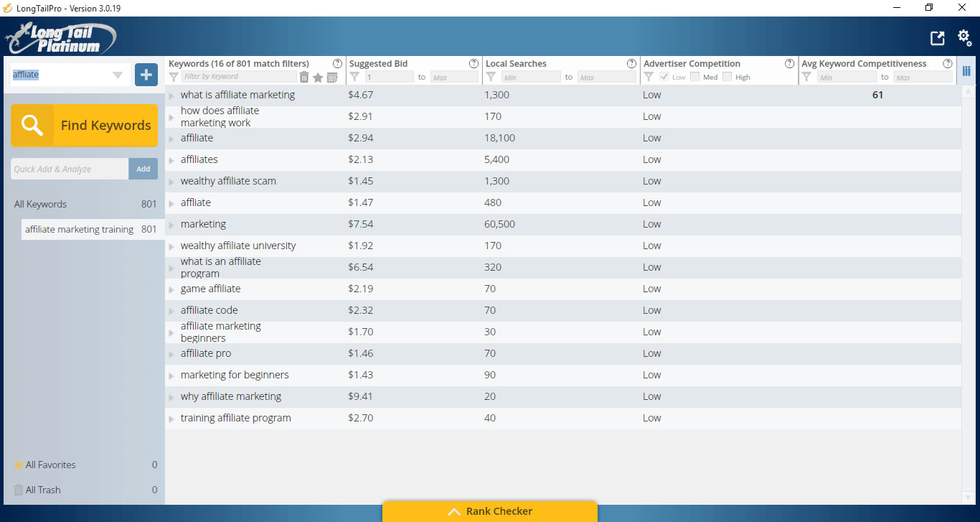Click the star icon beside All Favorites

(x=19, y=465)
